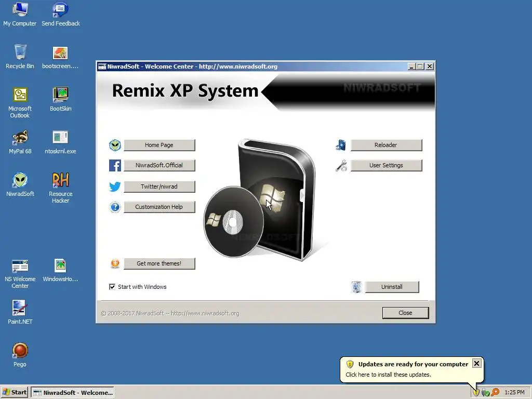Viewport: 532px width, 399px height.
Task: Select the Paint.NET desktop icon
Action: click(20, 312)
